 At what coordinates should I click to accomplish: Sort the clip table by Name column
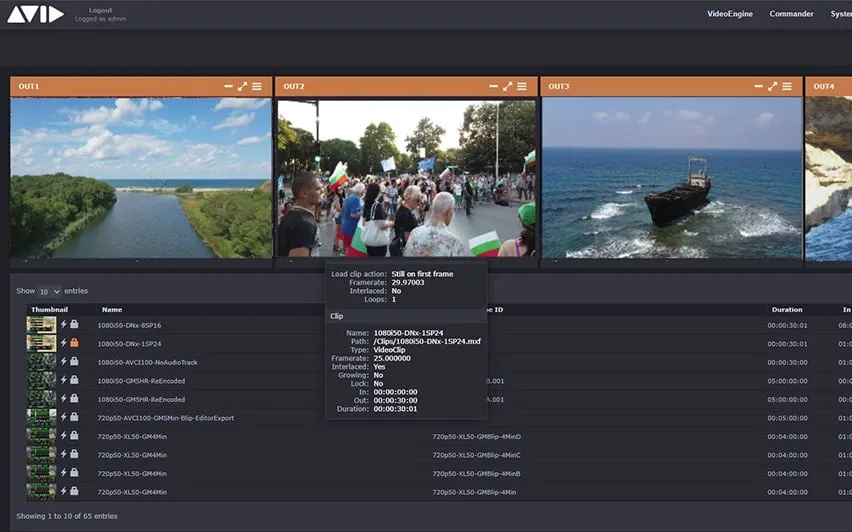coord(112,310)
